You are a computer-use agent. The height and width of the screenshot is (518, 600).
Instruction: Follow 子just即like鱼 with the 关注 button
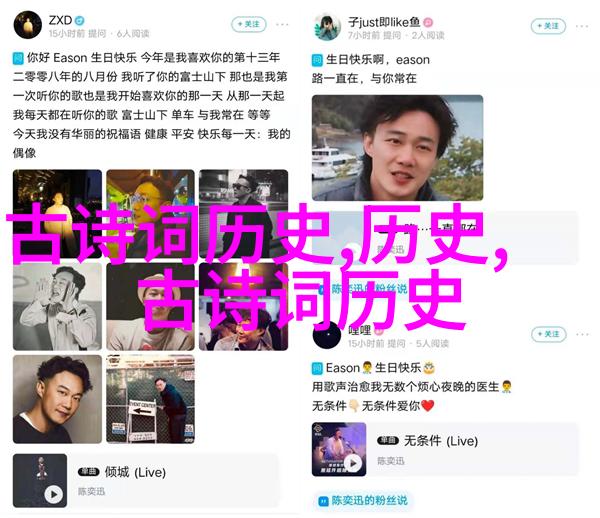(x=548, y=26)
